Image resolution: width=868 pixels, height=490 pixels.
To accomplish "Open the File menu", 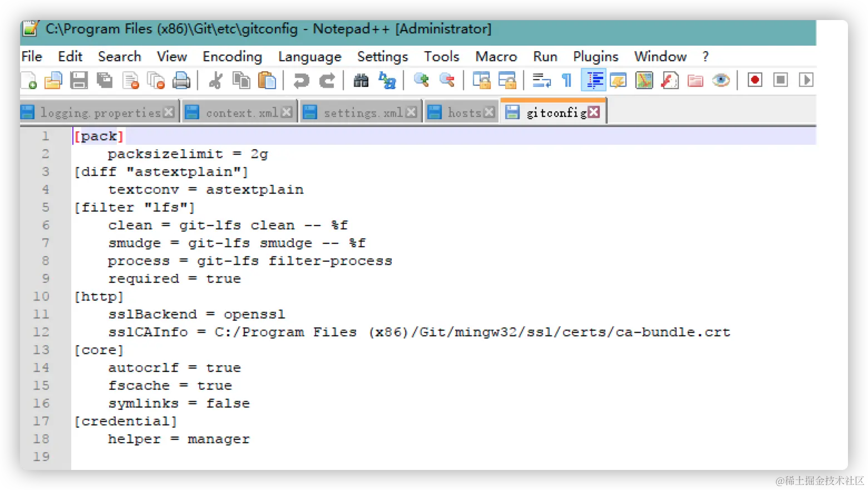I will (32, 56).
